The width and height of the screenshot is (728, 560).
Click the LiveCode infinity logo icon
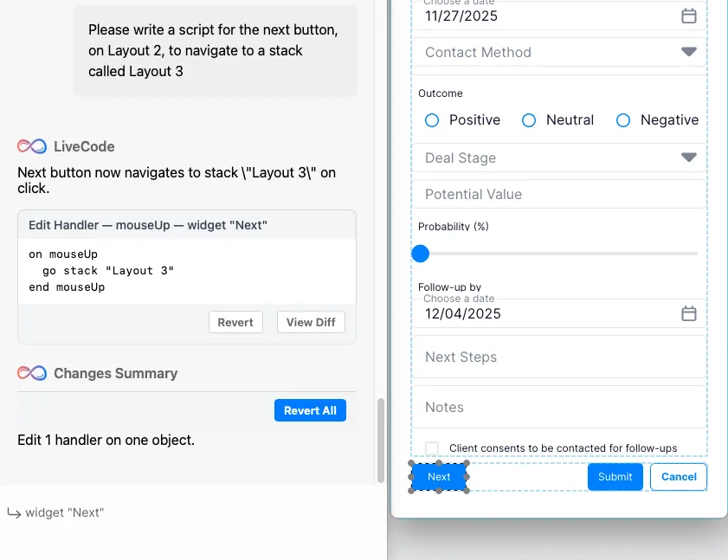click(x=31, y=146)
